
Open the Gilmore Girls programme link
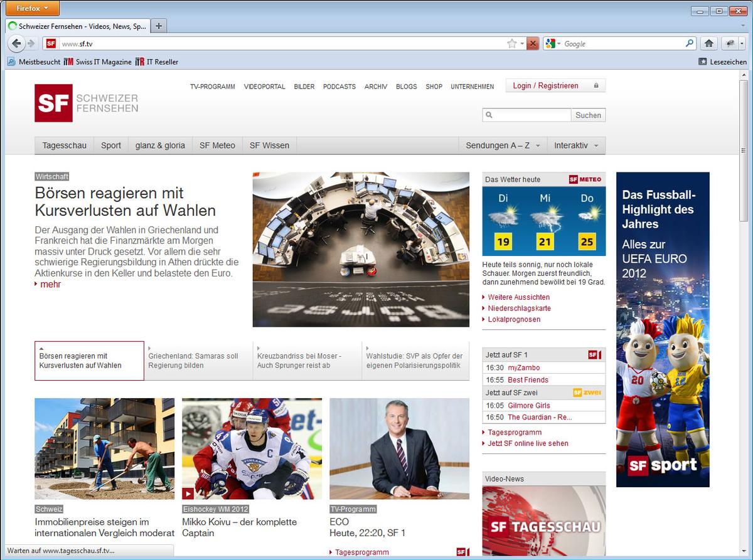528,406
